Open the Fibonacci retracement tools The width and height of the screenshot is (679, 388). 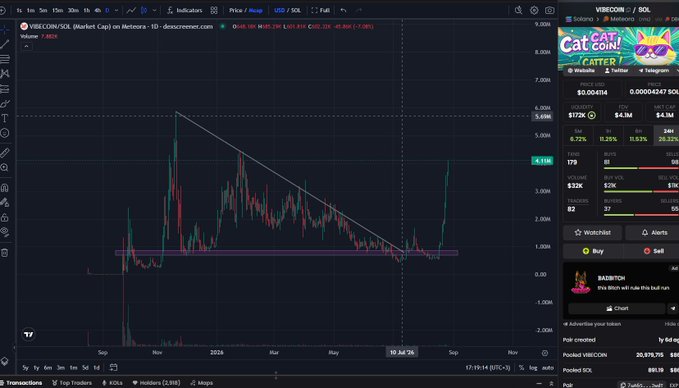(x=5, y=59)
